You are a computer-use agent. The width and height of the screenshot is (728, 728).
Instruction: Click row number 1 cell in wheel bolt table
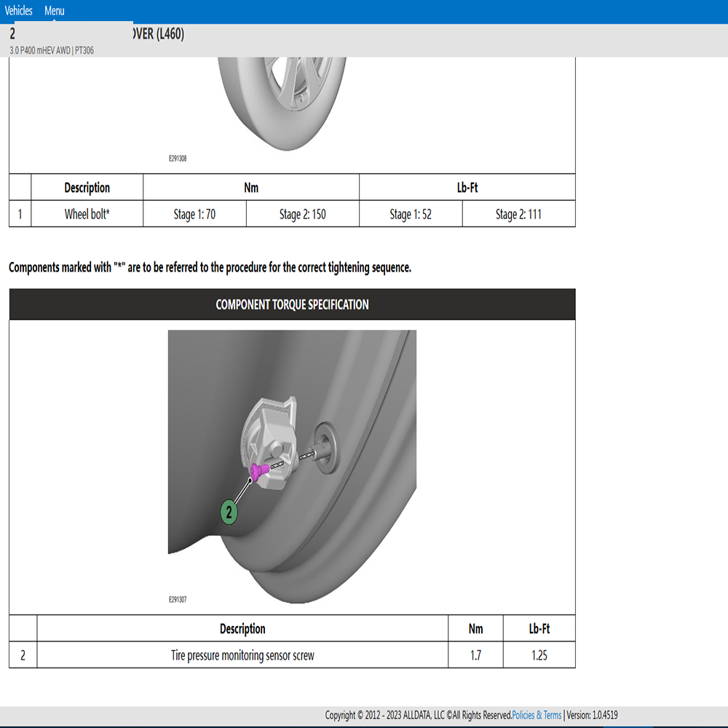(x=20, y=214)
